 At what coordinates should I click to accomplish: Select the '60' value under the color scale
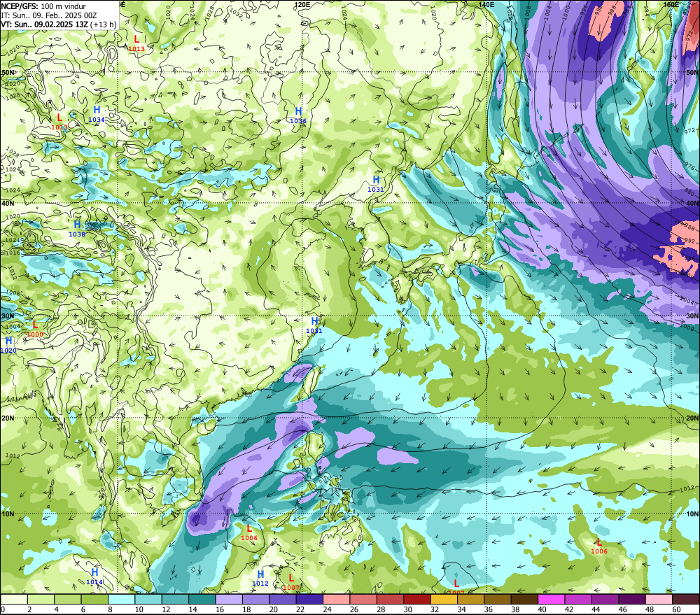(676, 609)
